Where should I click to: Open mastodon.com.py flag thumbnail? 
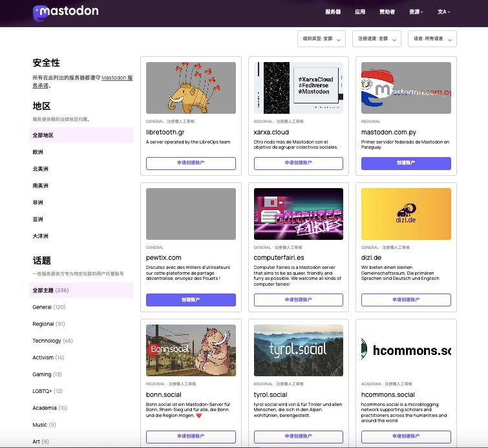tap(406, 88)
